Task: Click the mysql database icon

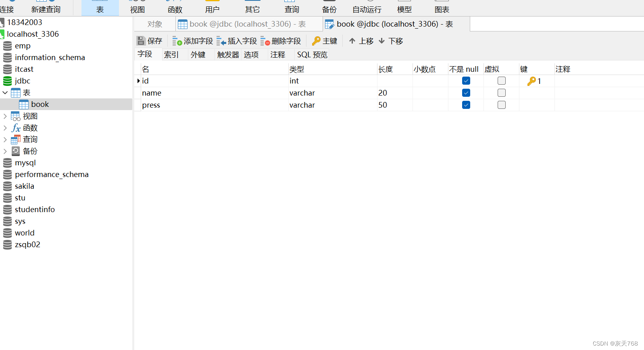Action: (x=7, y=163)
